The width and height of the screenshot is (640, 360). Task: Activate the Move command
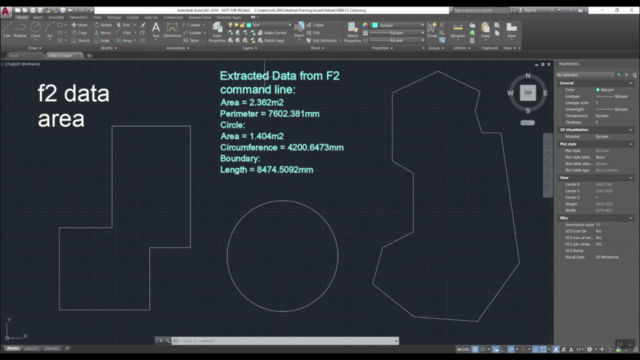point(80,25)
